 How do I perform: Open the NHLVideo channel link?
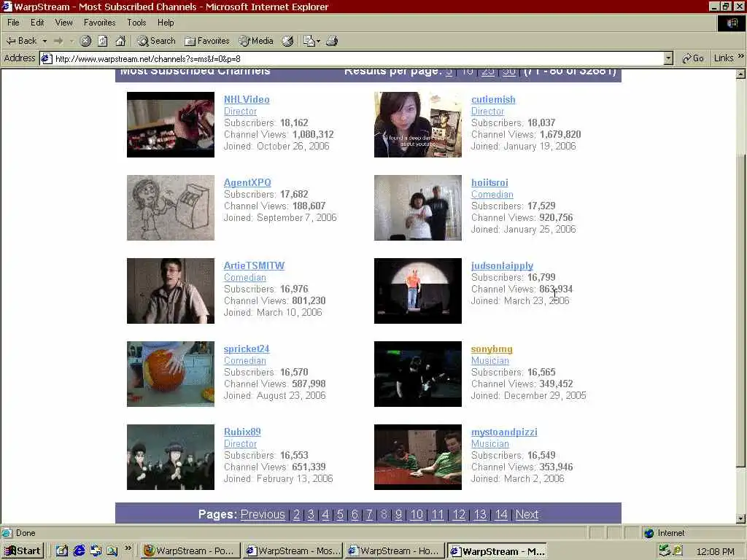(247, 99)
